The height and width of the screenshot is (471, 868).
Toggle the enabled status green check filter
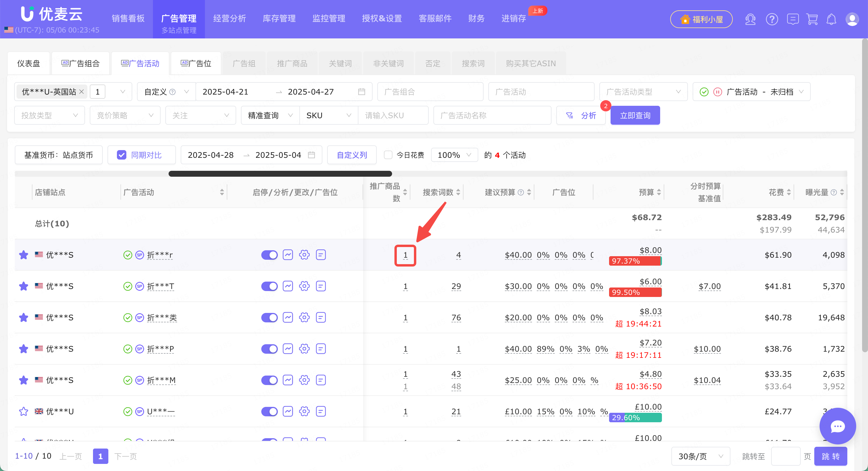704,92
